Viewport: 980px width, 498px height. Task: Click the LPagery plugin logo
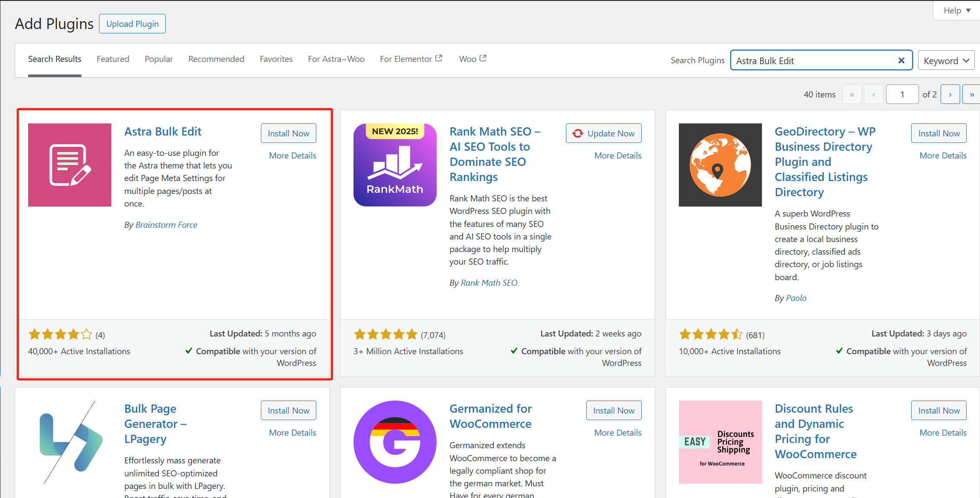tap(70, 442)
